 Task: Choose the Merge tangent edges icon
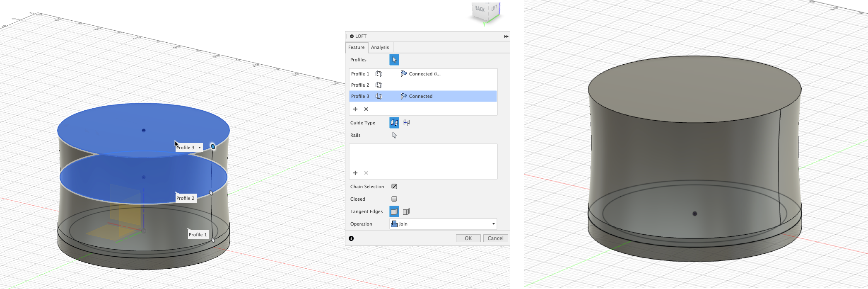(x=394, y=211)
